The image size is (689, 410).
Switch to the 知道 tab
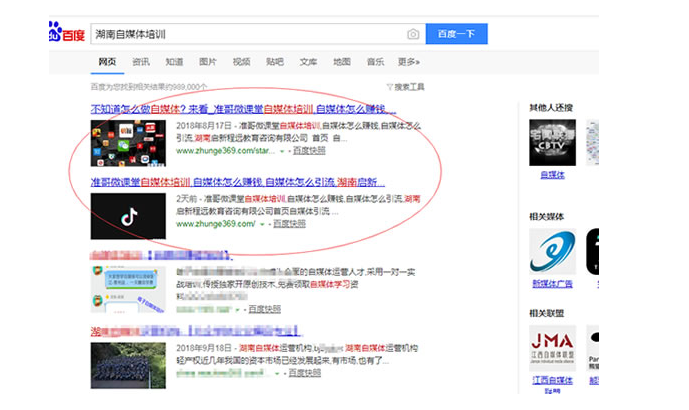coord(174,62)
